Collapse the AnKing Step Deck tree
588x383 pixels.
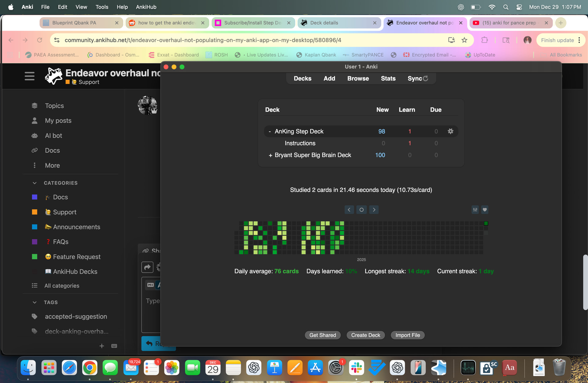[x=269, y=132]
